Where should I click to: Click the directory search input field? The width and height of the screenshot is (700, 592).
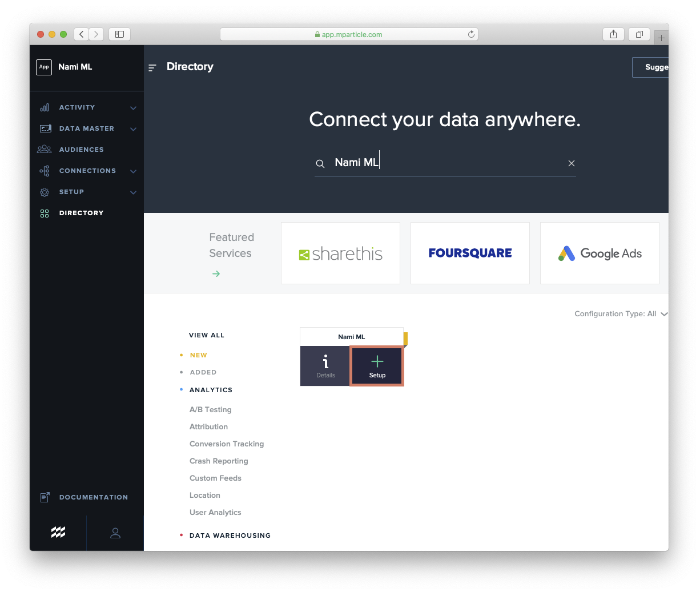pos(445,163)
